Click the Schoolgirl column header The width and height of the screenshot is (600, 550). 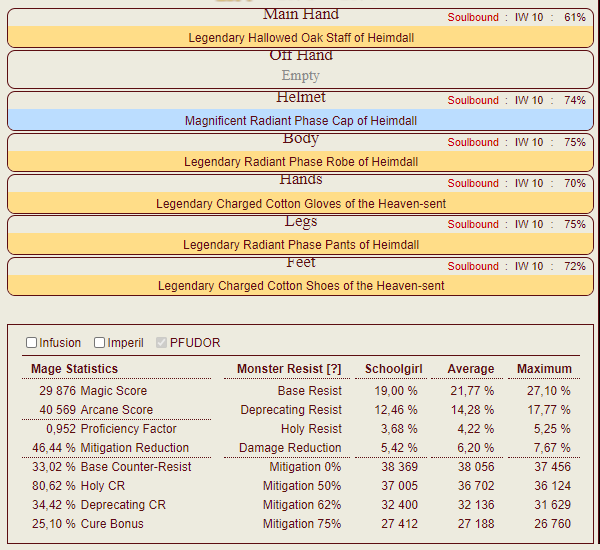pyautogui.click(x=394, y=369)
